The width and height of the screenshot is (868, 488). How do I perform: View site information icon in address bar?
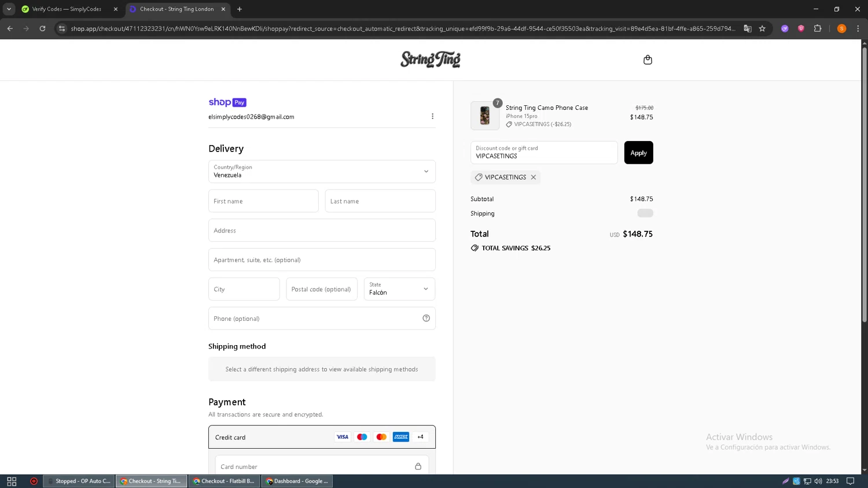point(62,28)
